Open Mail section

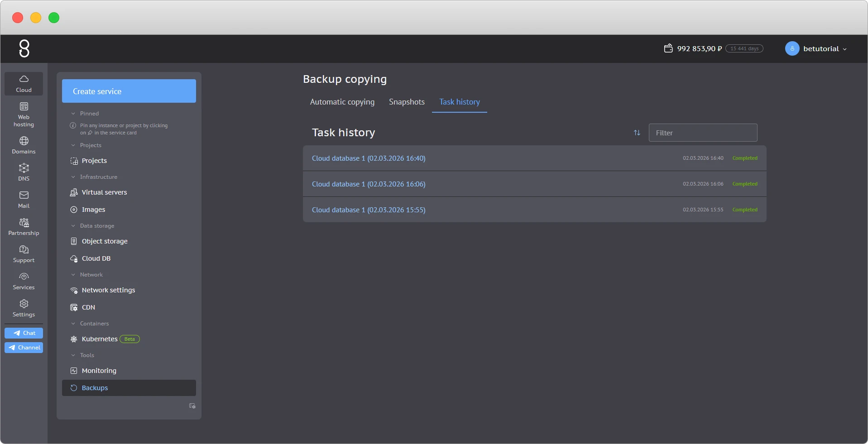pos(24,200)
